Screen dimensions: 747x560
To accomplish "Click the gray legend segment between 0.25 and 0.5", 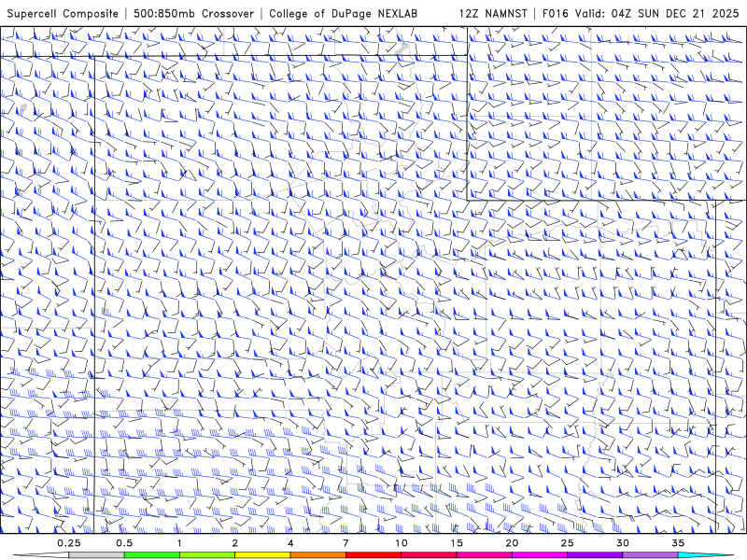I will pos(96,555).
